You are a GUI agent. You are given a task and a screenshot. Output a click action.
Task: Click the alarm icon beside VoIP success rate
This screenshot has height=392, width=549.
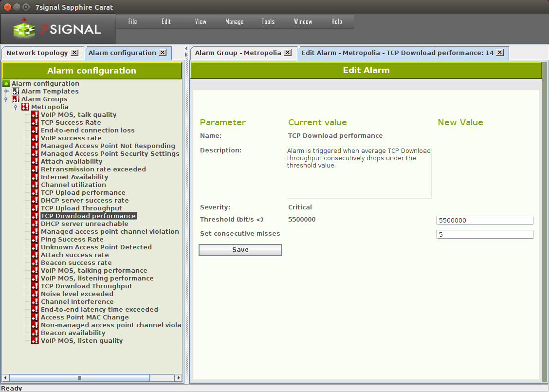[x=35, y=138]
